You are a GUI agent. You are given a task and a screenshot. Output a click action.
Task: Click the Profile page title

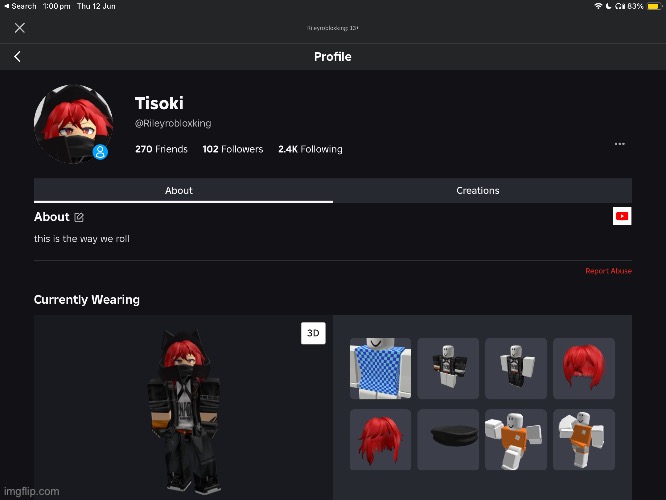click(333, 56)
